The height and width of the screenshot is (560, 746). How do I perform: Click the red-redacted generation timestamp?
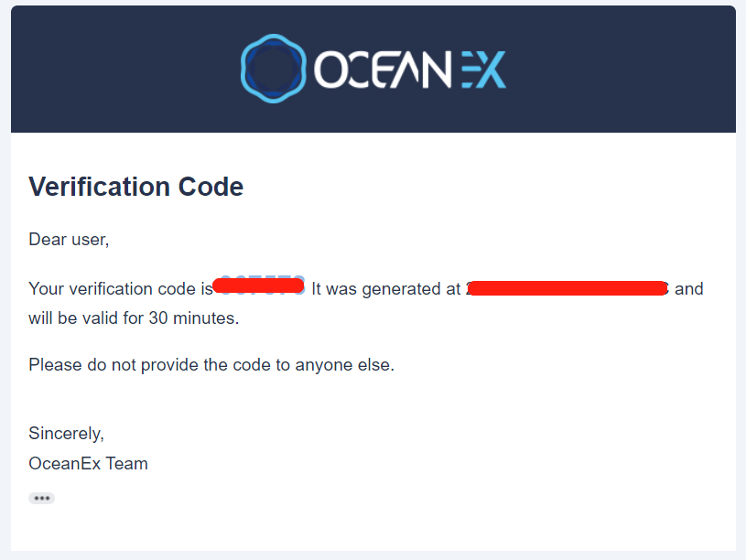click(x=568, y=288)
